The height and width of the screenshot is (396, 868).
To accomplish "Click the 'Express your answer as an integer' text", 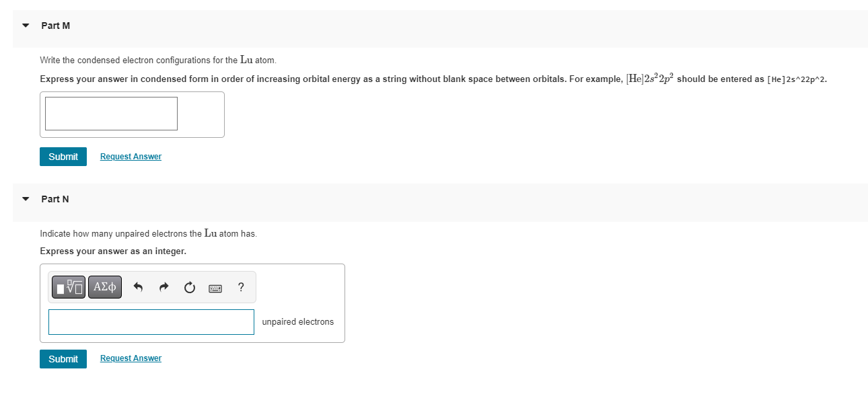I will click(x=113, y=251).
